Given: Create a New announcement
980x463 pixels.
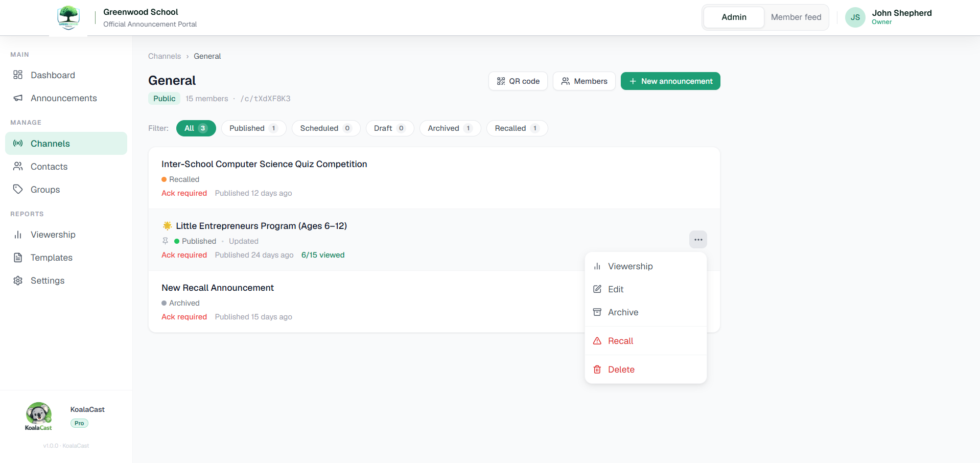Looking at the screenshot, I should (670, 81).
